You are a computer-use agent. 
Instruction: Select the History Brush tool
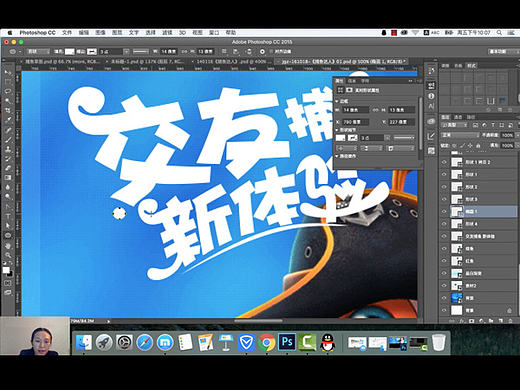(x=8, y=158)
